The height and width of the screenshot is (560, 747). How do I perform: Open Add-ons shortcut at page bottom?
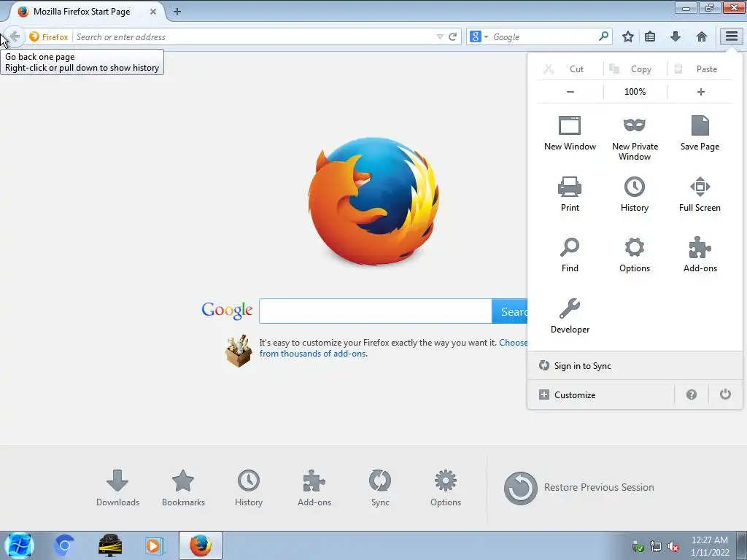(x=314, y=488)
